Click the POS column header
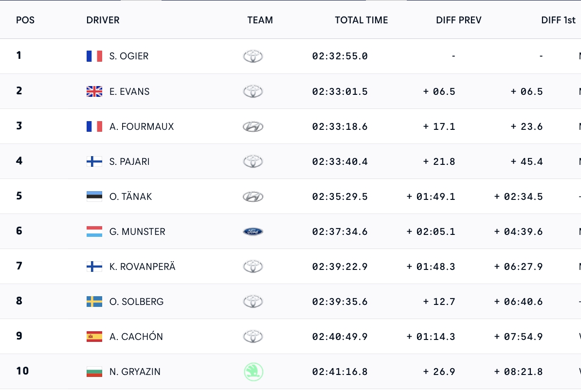Viewport: 581px width, 392px height. tap(25, 20)
